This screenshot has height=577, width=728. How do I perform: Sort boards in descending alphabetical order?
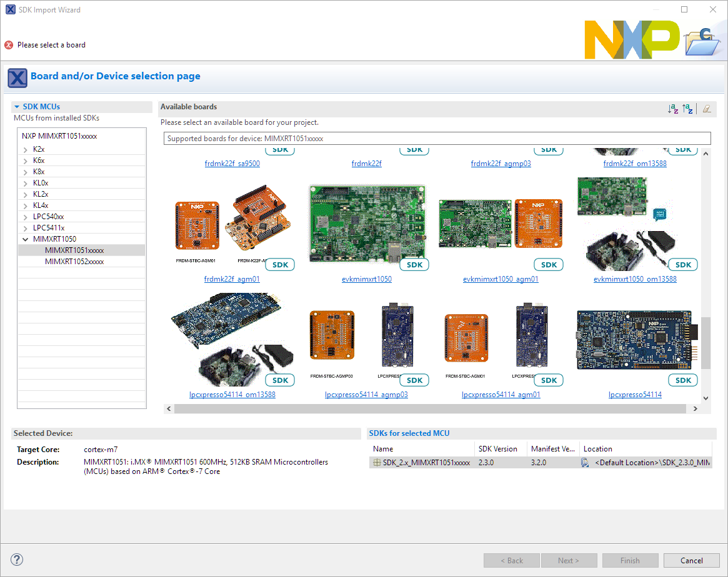coord(687,109)
